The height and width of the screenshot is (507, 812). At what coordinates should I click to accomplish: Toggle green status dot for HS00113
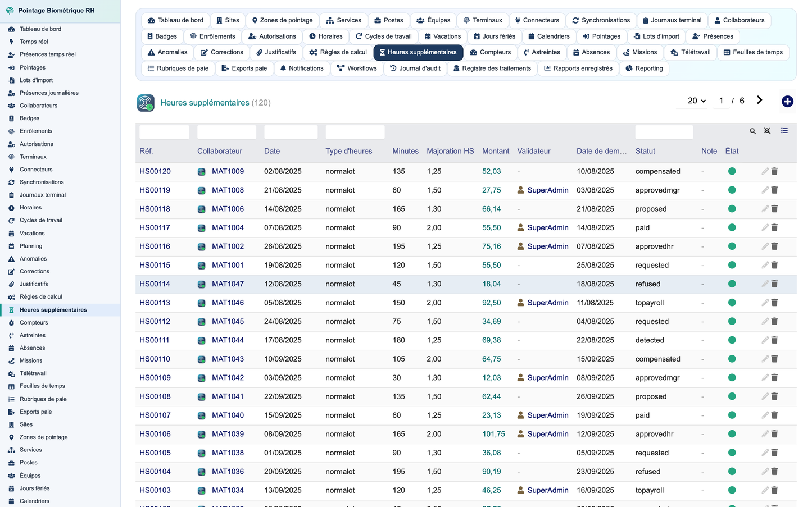pos(732,303)
